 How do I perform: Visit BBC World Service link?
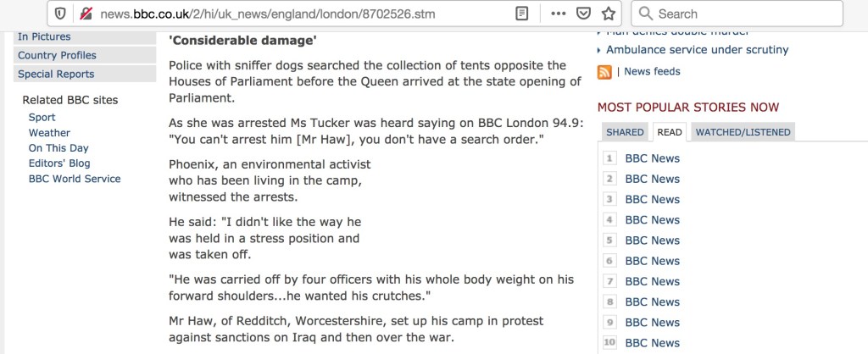75,179
